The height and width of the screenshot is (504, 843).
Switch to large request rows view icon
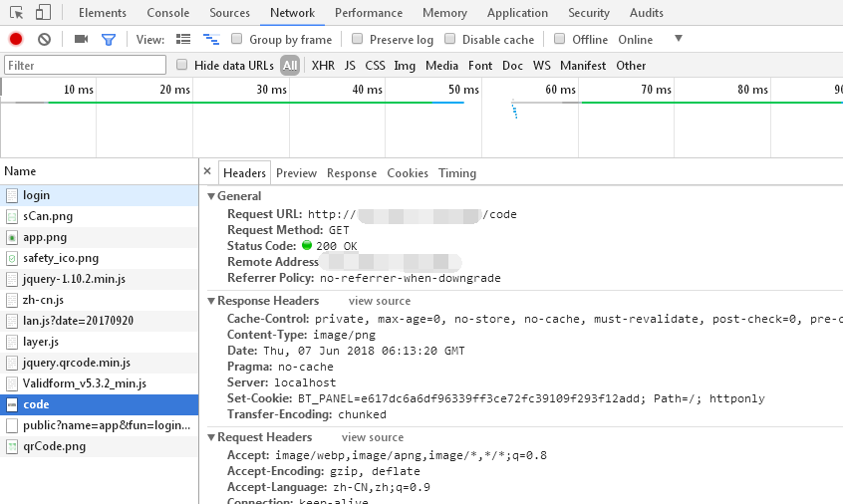pos(183,40)
